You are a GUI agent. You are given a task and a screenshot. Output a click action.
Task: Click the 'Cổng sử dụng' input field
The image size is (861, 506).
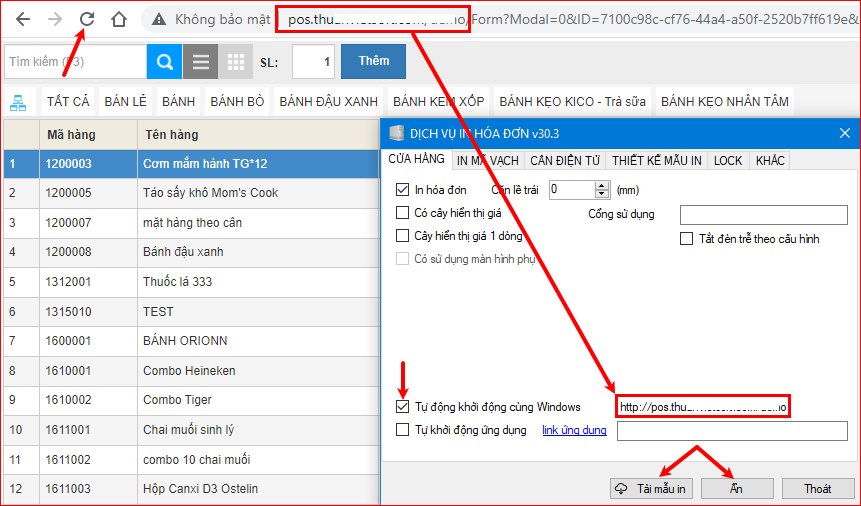coord(763,214)
